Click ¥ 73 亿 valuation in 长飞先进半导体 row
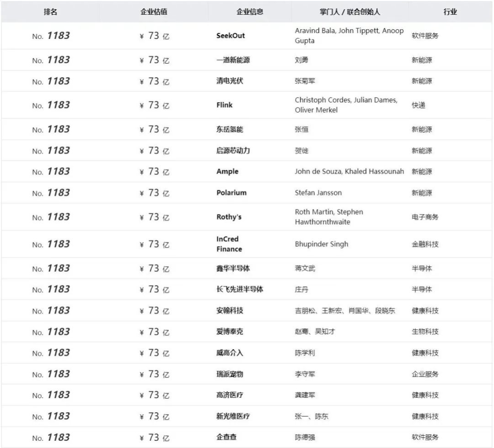Viewport: 494px width, 448px height. pyautogui.click(x=155, y=289)
